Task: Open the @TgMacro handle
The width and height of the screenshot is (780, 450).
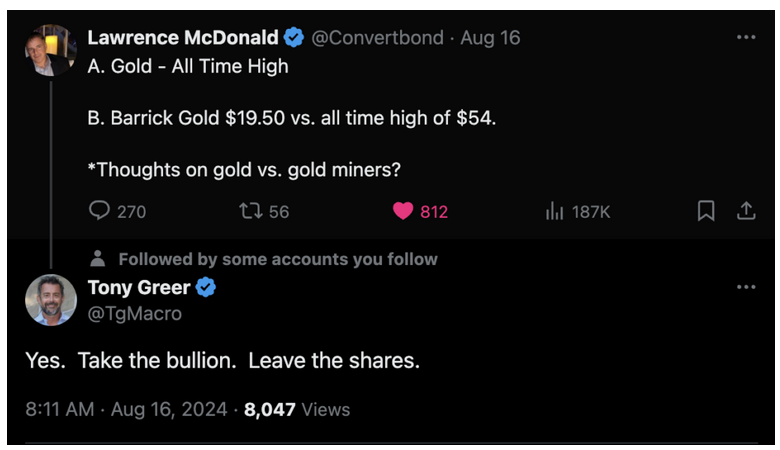Action: 135,313
